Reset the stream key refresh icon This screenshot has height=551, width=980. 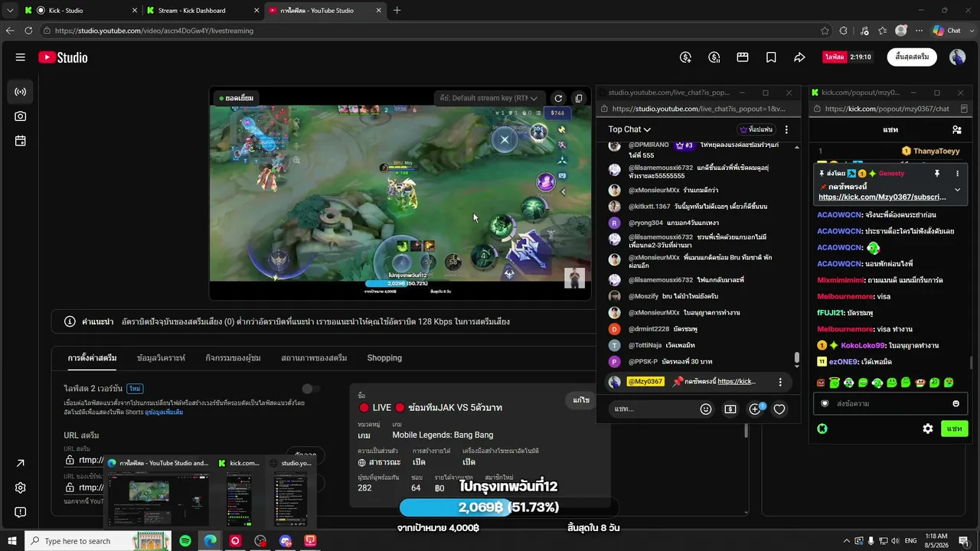[x=558, y=98]
